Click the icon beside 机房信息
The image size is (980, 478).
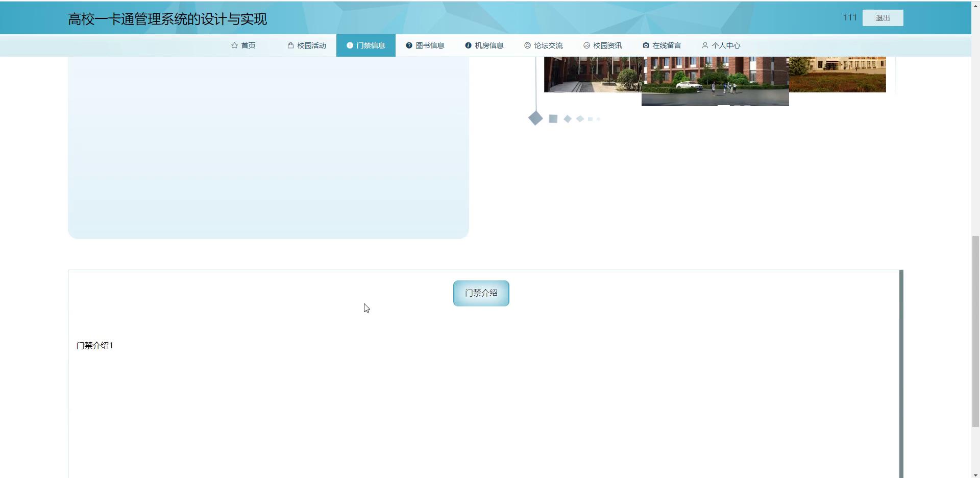pos(468,45)
